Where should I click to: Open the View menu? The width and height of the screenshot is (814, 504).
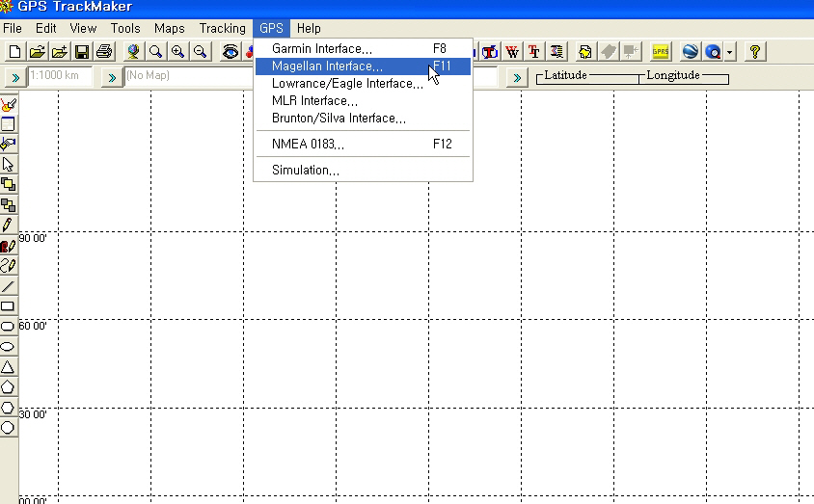coord(83,29)
